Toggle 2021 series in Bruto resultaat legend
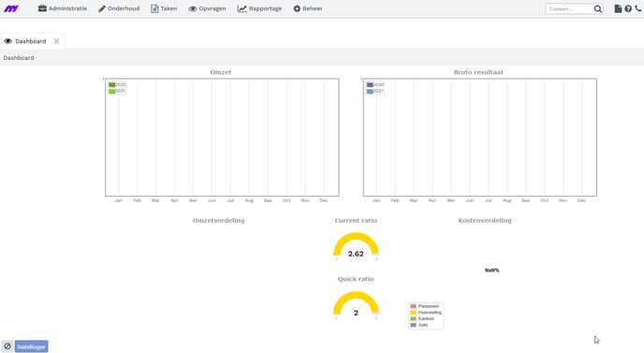Viewport: 644px width, 353px height. [375, 91]
